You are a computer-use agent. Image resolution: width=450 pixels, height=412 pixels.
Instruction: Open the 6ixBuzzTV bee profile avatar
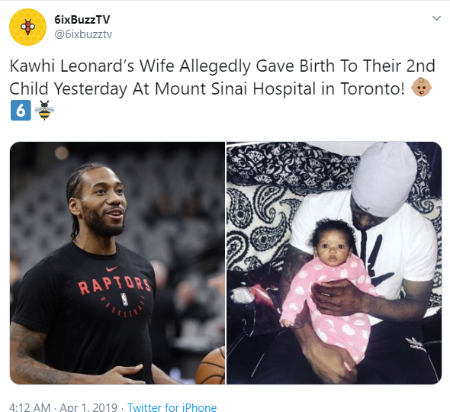pos(28,27)
